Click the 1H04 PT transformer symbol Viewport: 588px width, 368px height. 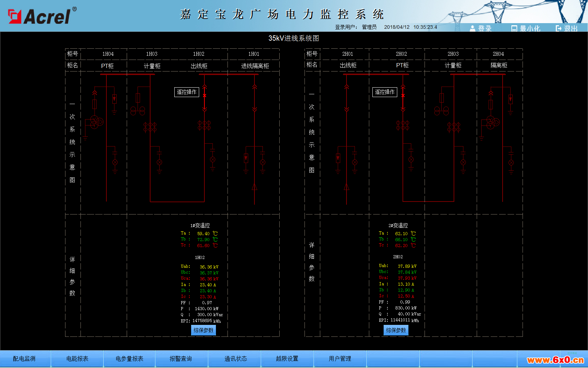[96, 122]
